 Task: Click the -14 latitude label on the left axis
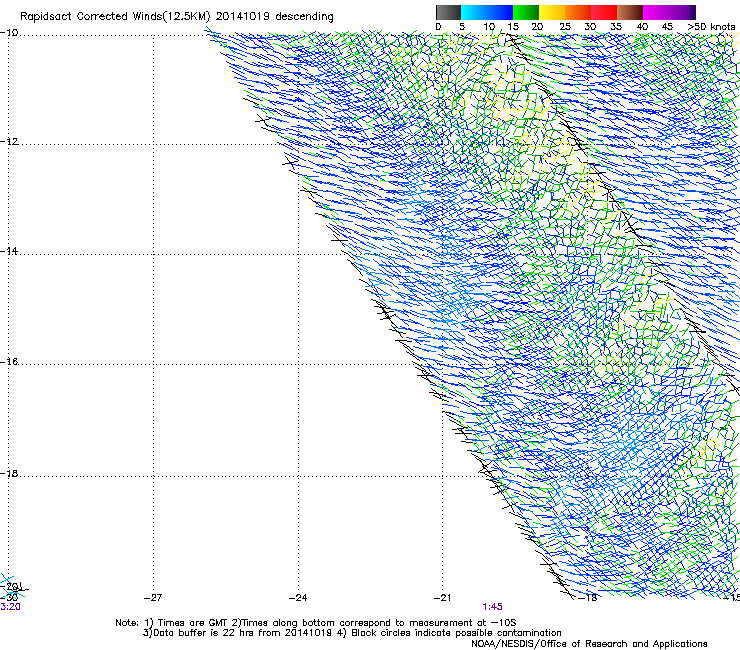click(x=9, y=251)
